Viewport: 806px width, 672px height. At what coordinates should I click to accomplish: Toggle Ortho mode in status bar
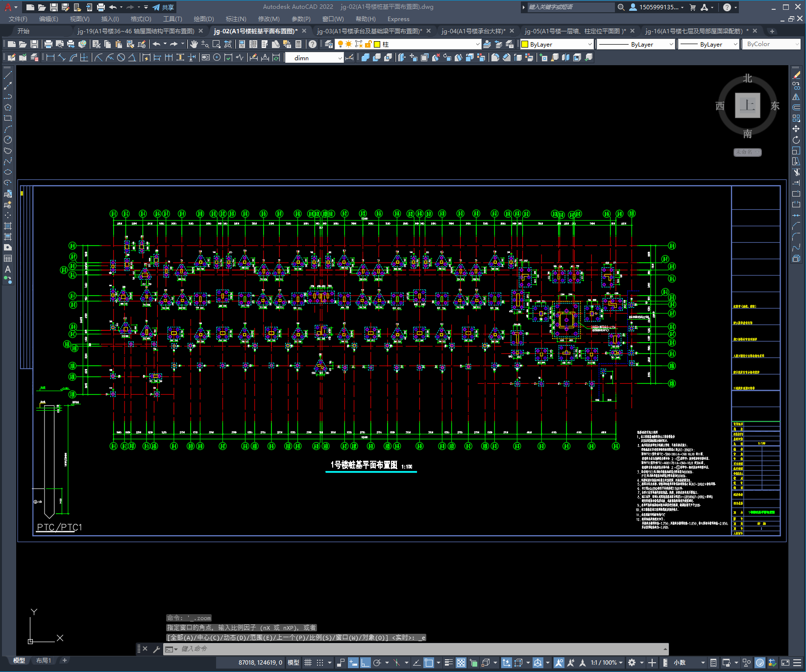366,663
